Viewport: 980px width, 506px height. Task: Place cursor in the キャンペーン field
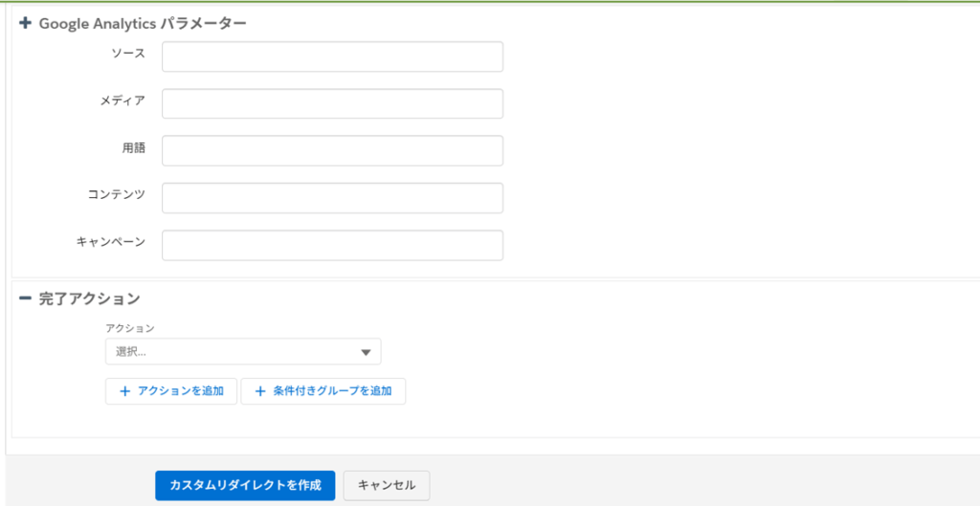pyautogui.click(x=332, y=245)
